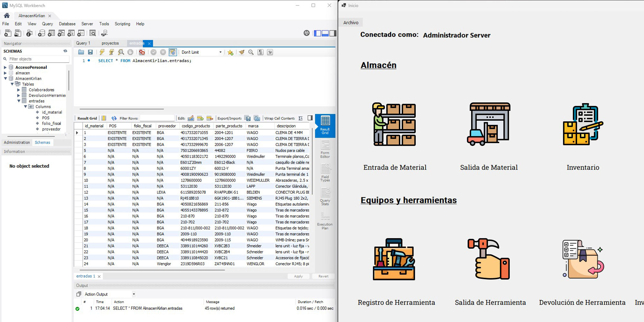Switch to the proyectos tab

[110, 43]
